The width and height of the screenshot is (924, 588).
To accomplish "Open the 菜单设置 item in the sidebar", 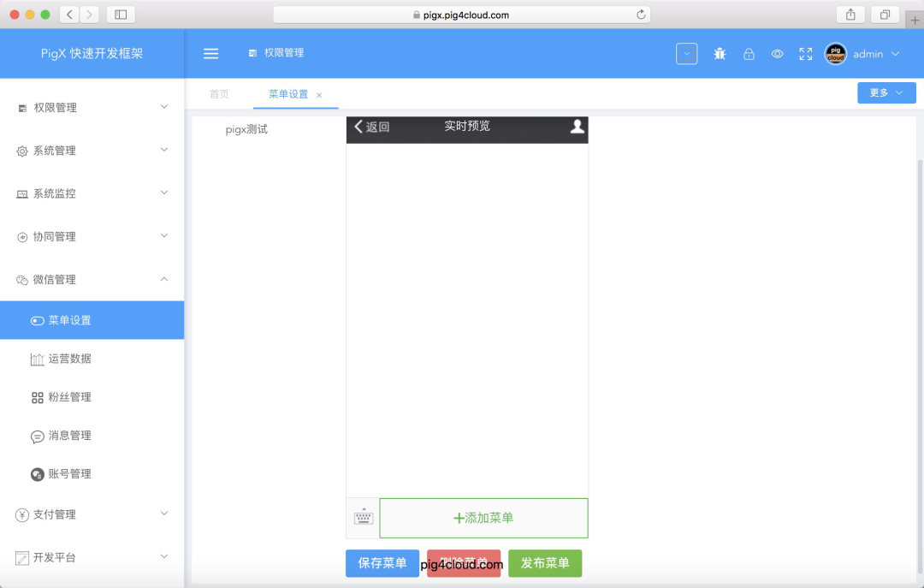I will [x=70, y=319].
